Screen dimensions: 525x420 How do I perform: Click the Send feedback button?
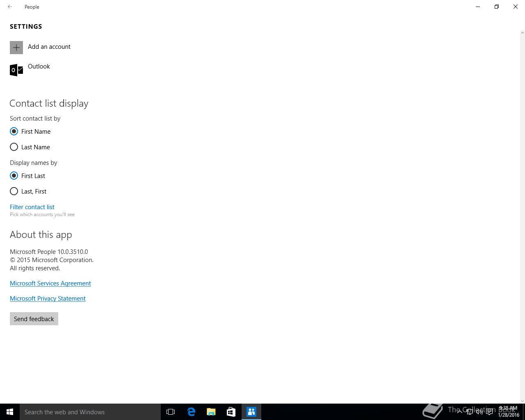tap(34, 319)
